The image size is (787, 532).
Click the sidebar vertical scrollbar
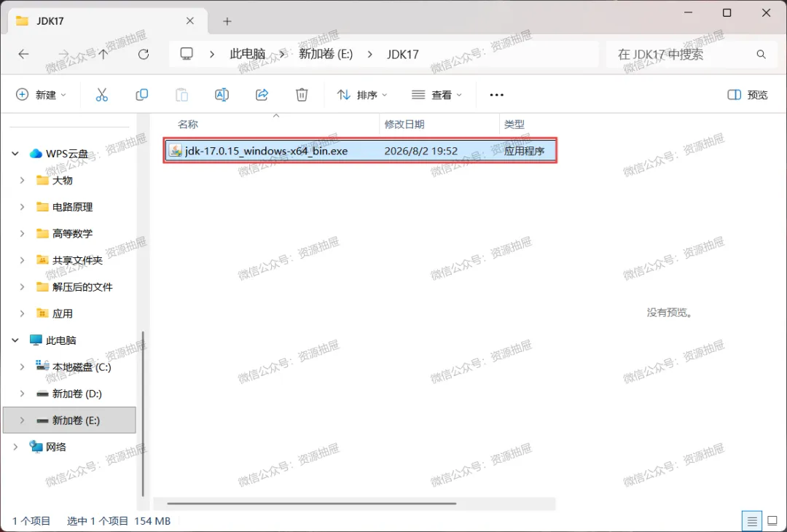(143, 414)
